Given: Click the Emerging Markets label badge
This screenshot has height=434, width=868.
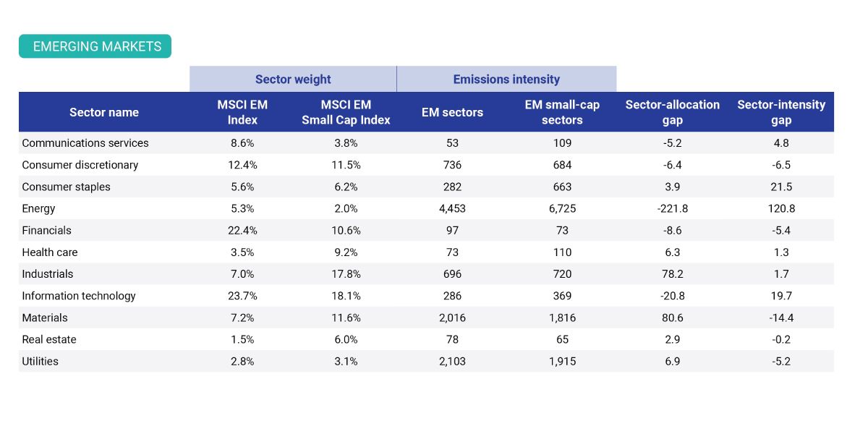Looking at the screenshot, I should 95,46.
